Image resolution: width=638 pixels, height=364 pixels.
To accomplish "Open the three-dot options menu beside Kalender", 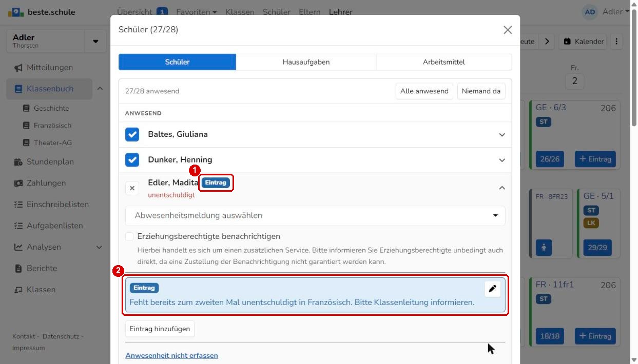I will click(616, 42).
